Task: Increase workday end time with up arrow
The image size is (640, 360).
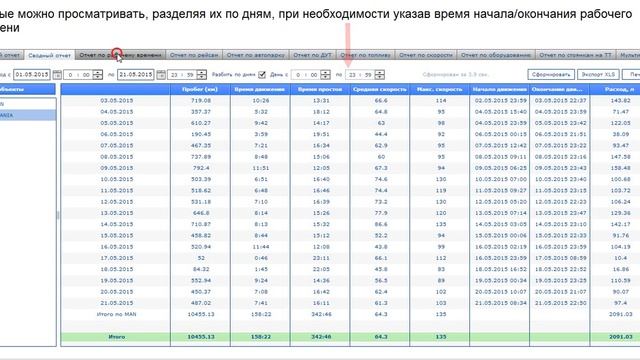Action: (380, 73)
